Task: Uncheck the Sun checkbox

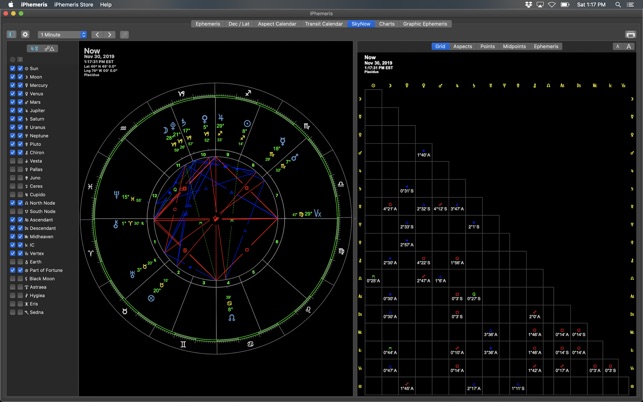Action: (13, 68)
